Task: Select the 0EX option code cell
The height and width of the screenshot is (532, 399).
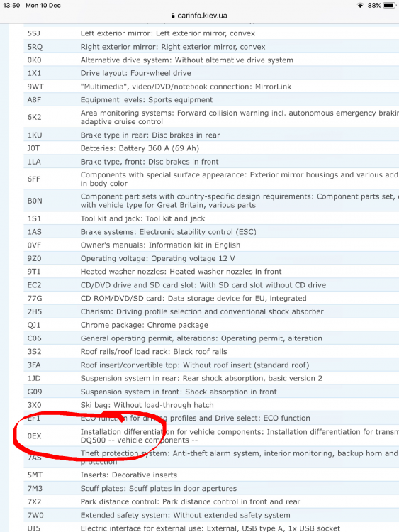Action: [34, 436]
